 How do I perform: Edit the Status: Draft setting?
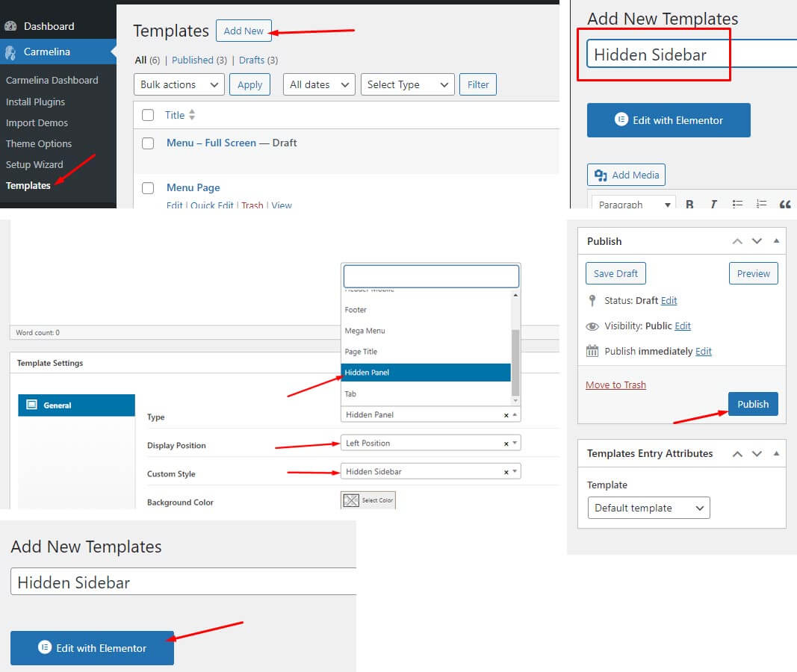[x=669, y=300]
